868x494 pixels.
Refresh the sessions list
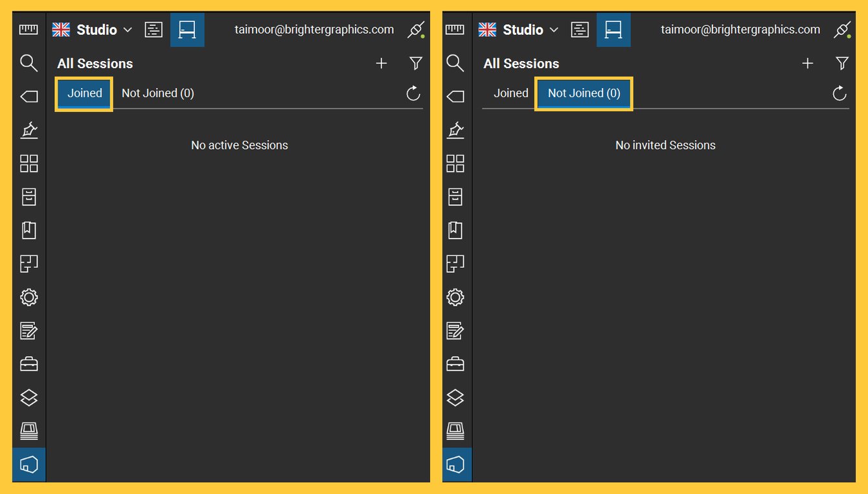[413, 93]
